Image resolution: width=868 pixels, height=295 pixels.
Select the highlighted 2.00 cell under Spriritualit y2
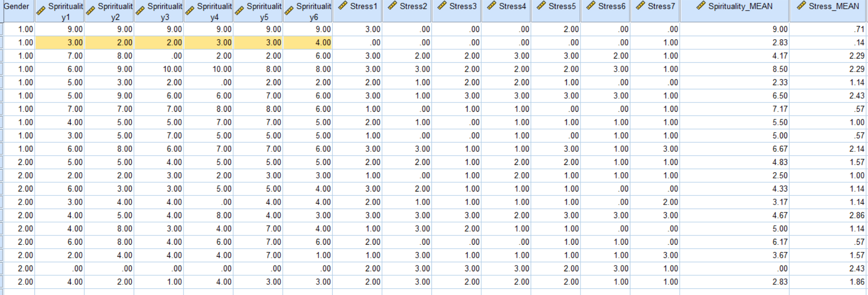pyautogui.click(x=109, y=43)
